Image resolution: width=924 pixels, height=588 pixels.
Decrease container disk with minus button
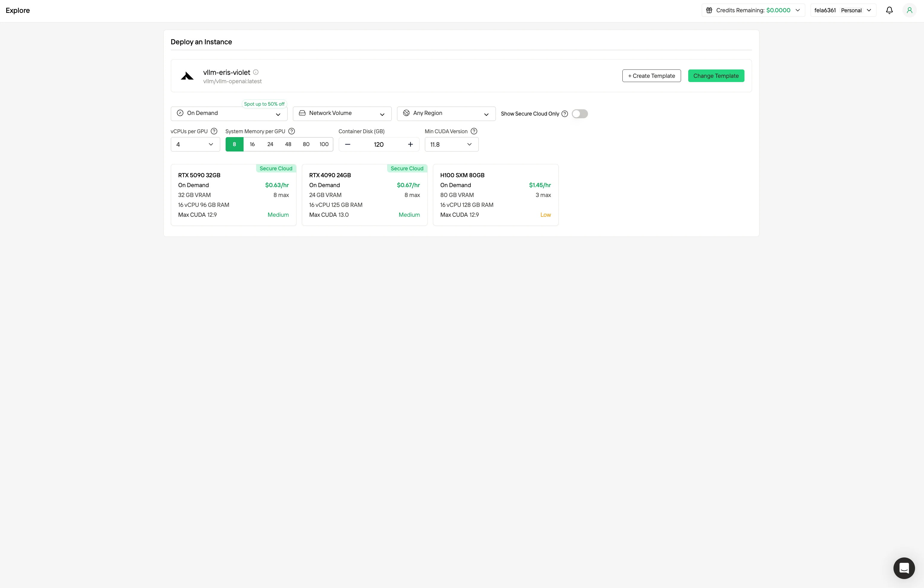(348, 144)
